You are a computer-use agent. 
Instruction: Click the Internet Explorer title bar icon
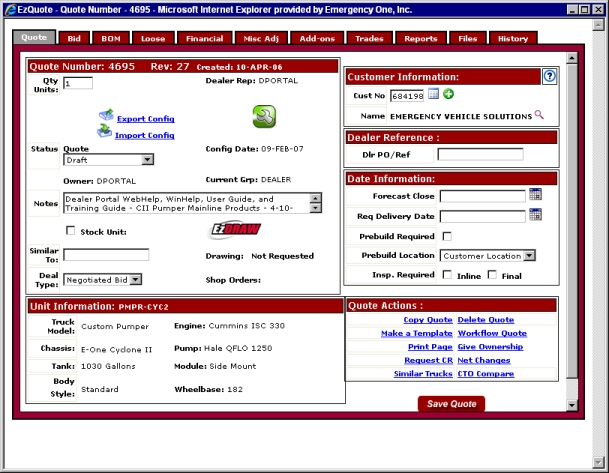click(x=11, y=10)
